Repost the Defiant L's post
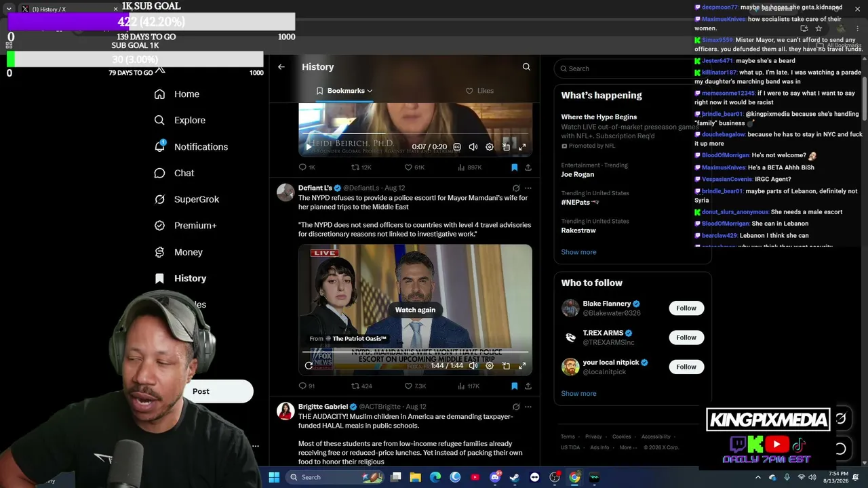This screenshot has height=488, width=868. click(x=361, y=386)
